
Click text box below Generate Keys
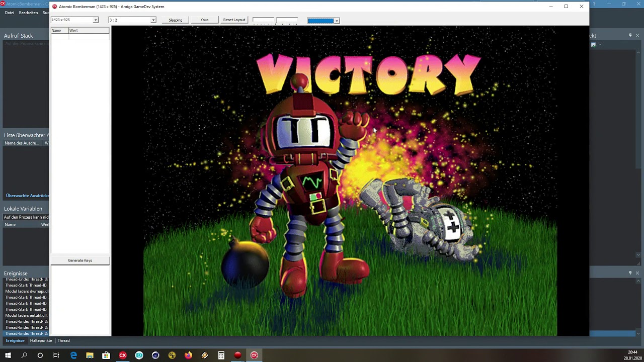click(x=80, y=300)
